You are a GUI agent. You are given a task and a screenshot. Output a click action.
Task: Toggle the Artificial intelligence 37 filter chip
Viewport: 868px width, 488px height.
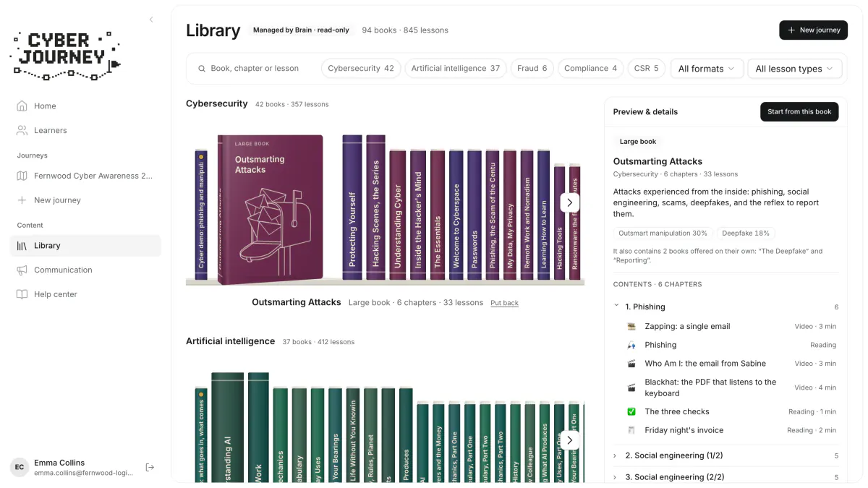point(456,69)
